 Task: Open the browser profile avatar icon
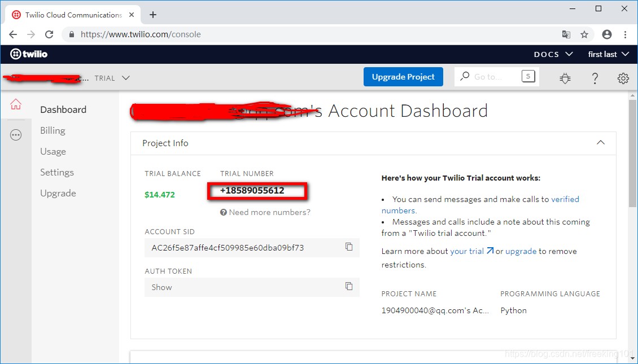[607, 34]
